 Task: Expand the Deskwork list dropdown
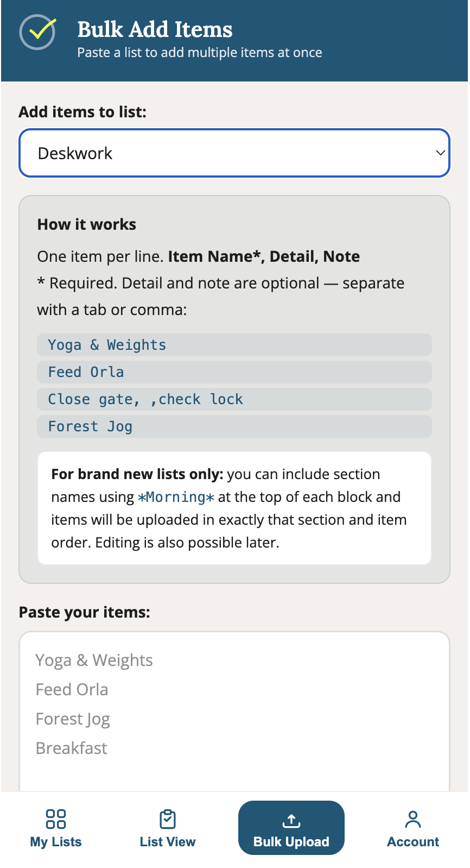[x=234, y=153]
